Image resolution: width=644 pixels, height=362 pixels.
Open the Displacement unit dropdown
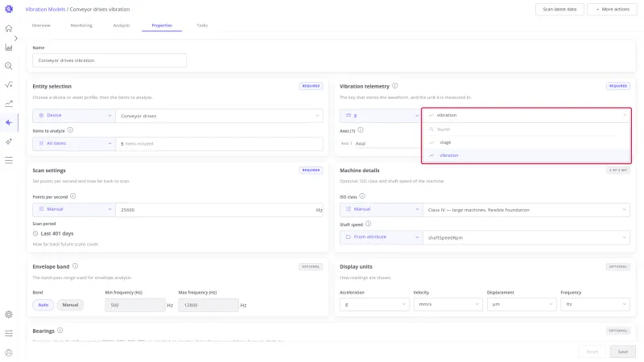522,305
